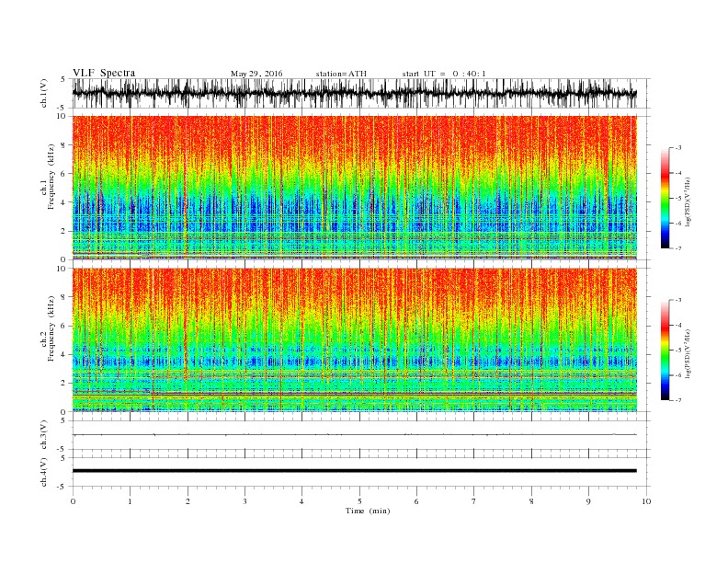The image size is (728, 563).
Task: Click the time axis tick label "0"
Action: (73, 501)
